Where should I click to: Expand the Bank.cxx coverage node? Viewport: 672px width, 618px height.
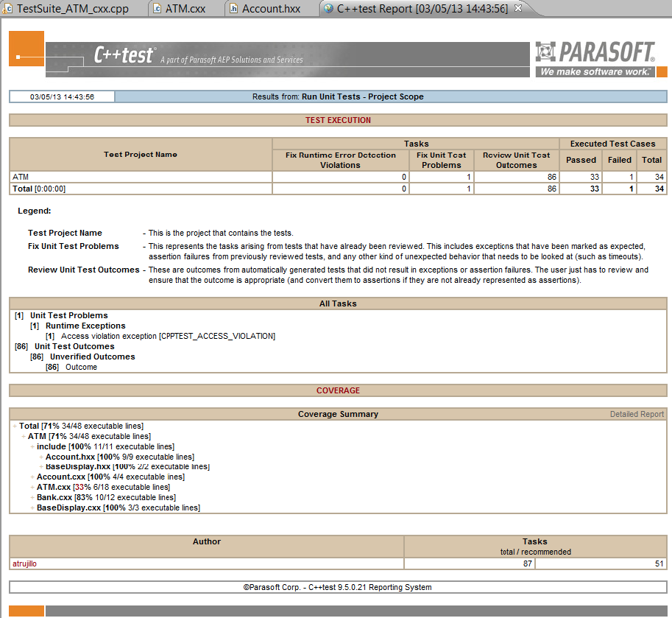[32, 497]
